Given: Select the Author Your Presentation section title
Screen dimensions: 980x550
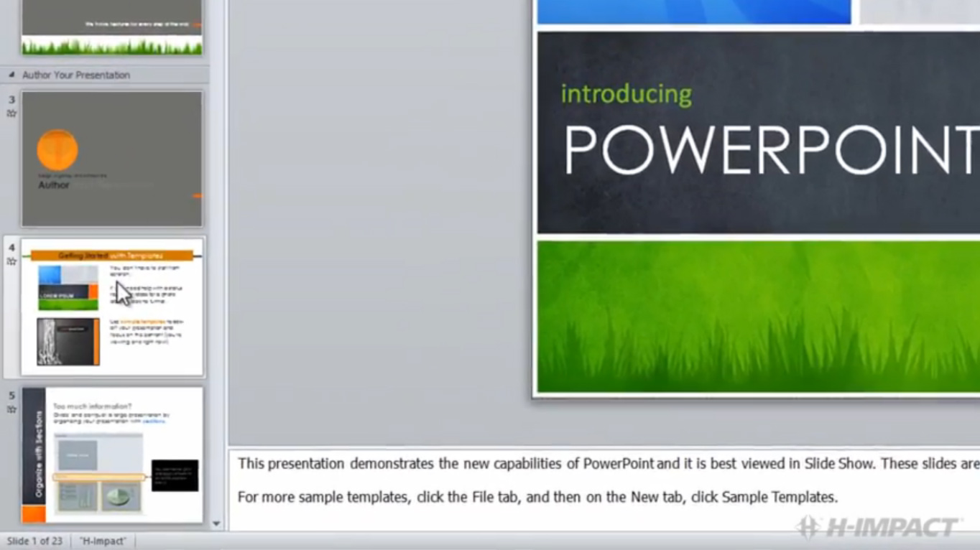Looking at the screenshot, I should [76, 75].
